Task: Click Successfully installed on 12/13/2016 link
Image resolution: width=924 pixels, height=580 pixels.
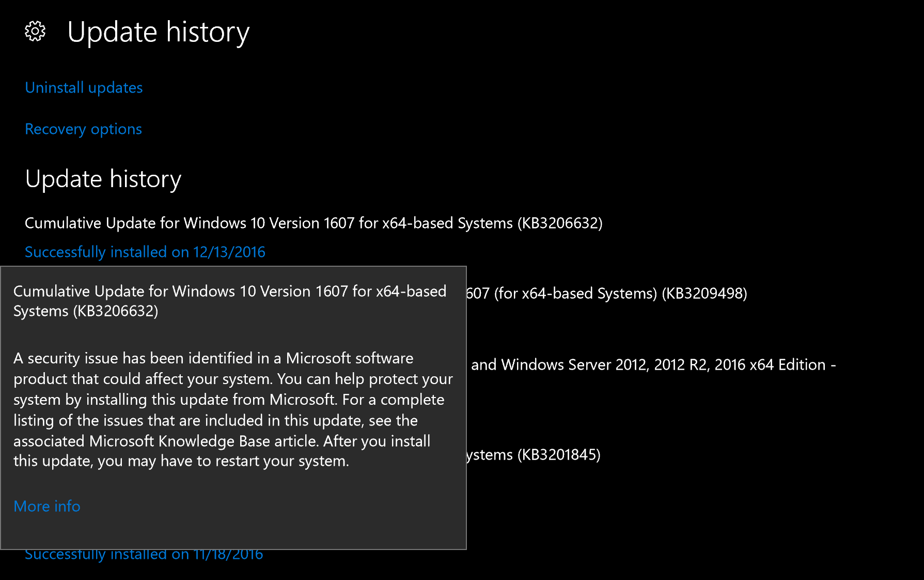Action: pos(145,252)
